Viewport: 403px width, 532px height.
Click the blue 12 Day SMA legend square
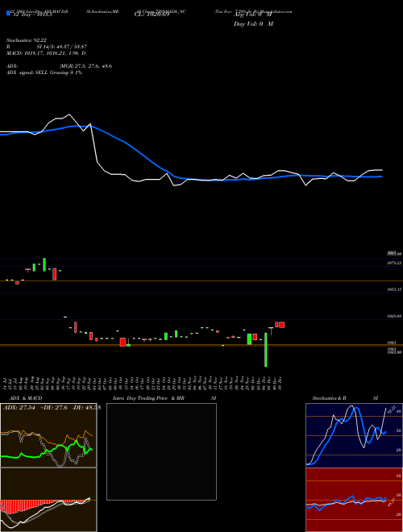point(8,13)
